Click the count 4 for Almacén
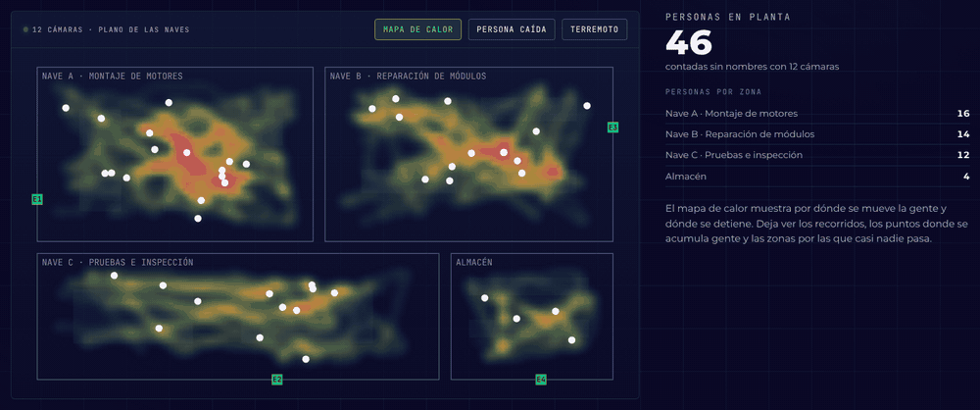 click(x=966, y=177)
